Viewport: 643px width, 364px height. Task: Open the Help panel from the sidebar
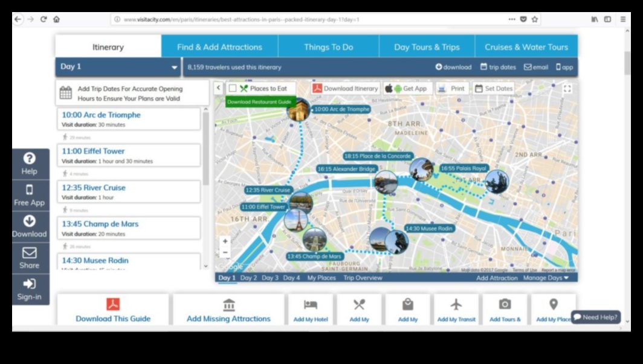click(x=30, y=159)
